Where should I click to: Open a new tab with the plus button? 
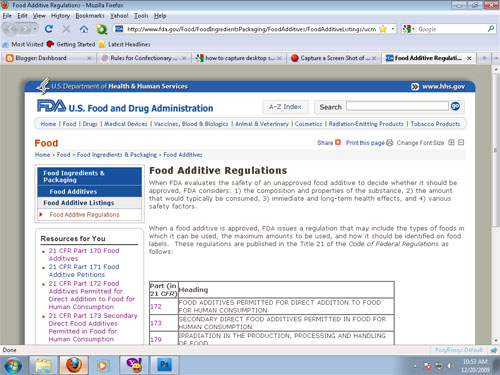pos(484,58)
